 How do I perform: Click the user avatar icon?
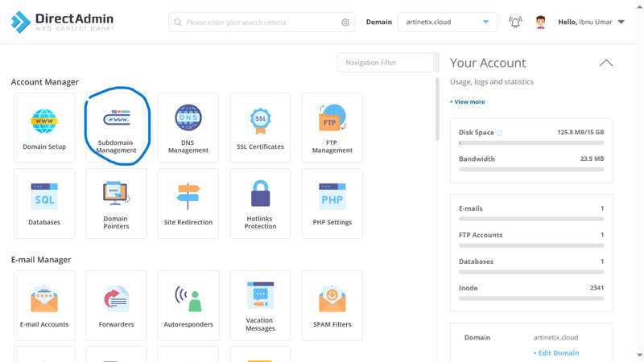540,23
